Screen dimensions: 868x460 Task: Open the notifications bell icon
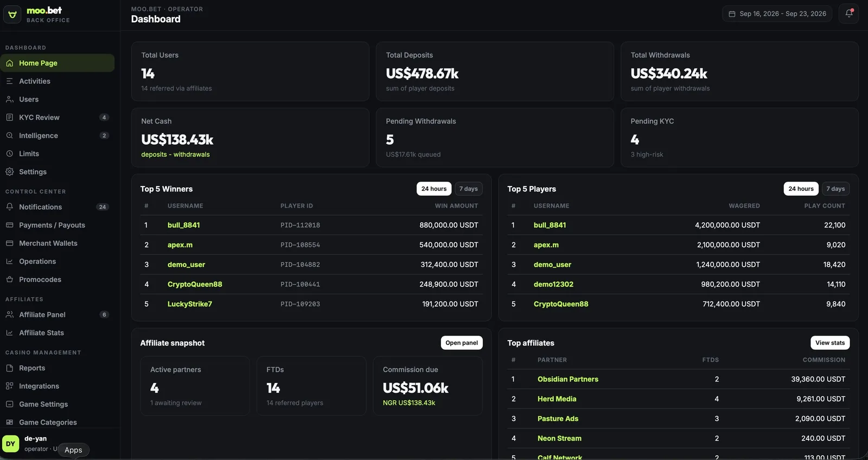[849, 14]
